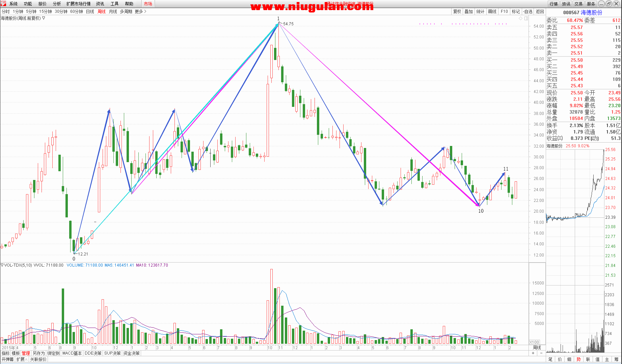
Task: Switch to 月线 monthly chart
Action: tap(113, 11)
